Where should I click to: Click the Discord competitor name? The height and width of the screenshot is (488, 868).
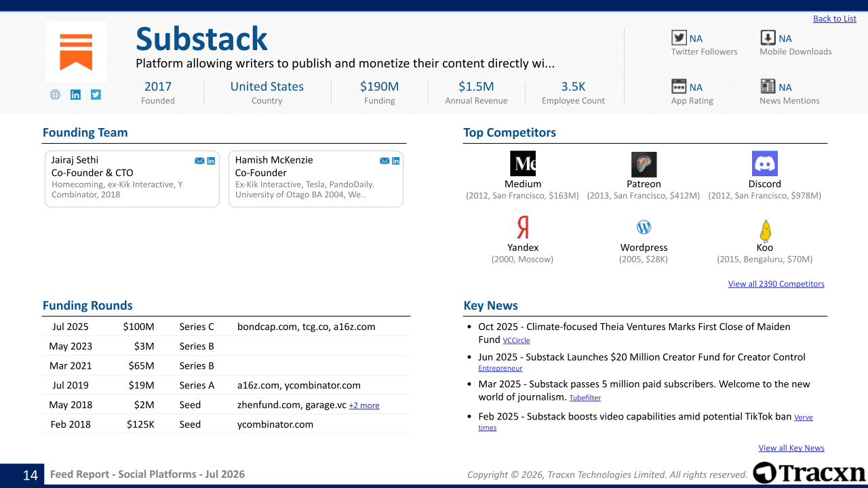click(765, 184)
